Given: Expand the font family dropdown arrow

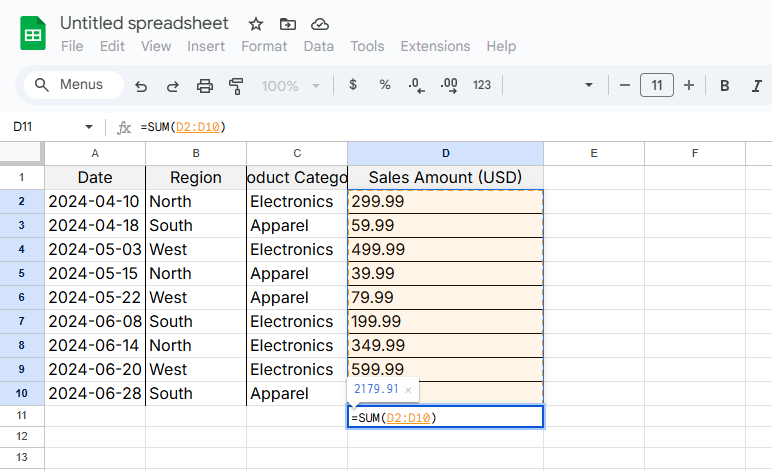Looking at the screenshot, I should [x=589, y=86].
